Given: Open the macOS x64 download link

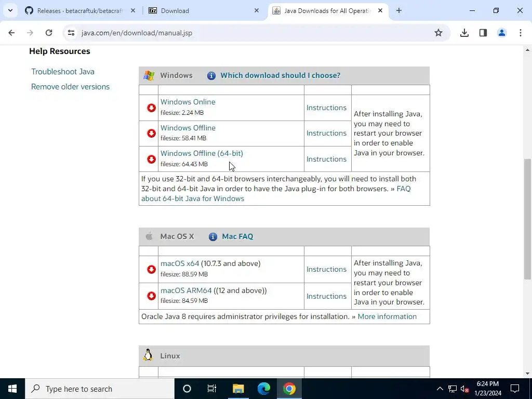Looking at the screenshot, I should pos(180,263).
